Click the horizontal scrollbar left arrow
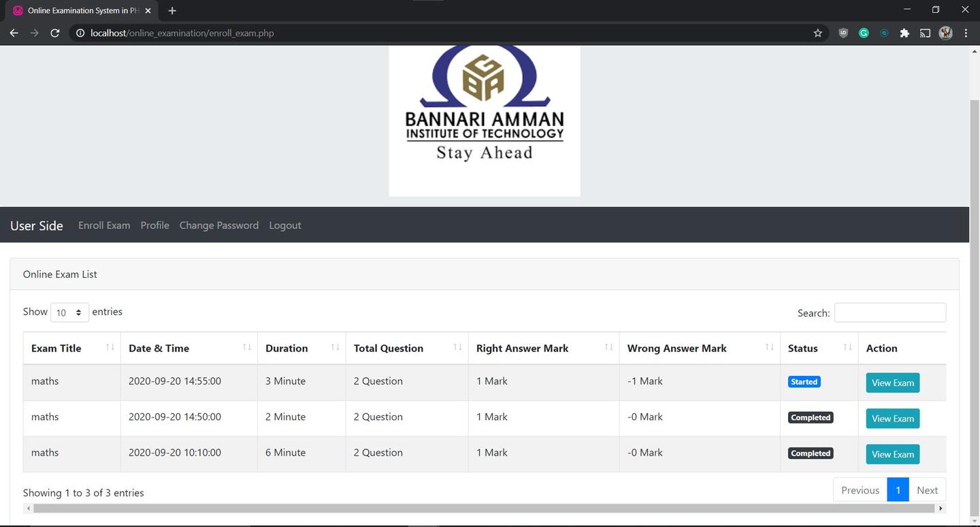980x527 pixels. tap(28, 509)
